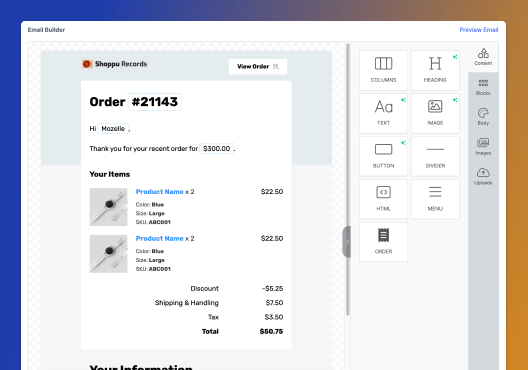Image resolution: width=528 pixels, height=370 pixels.
Task: Click the AI sparkle on Button block
Action: click(x=403, y=143)
